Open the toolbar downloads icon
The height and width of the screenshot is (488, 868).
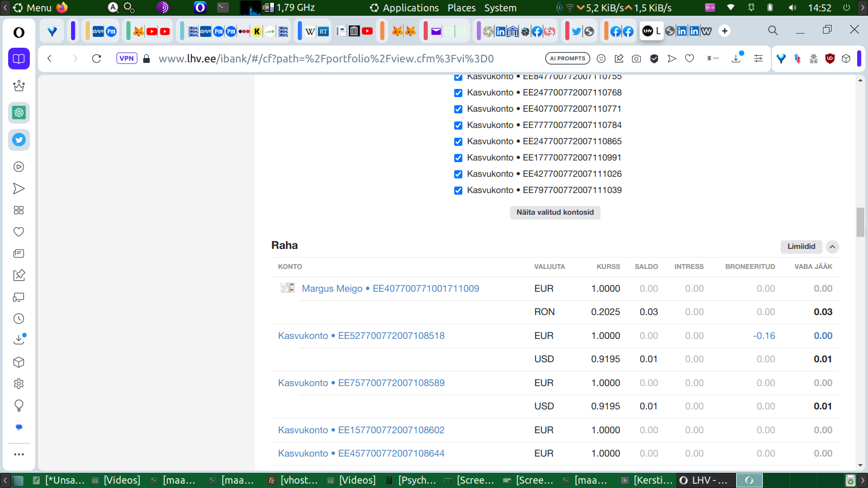(x=737, y=58)
